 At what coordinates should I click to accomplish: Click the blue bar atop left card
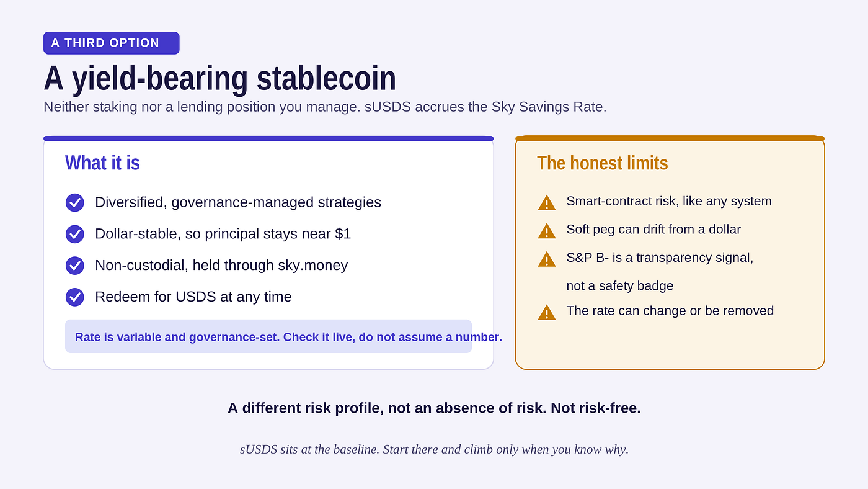click(268, 138)
